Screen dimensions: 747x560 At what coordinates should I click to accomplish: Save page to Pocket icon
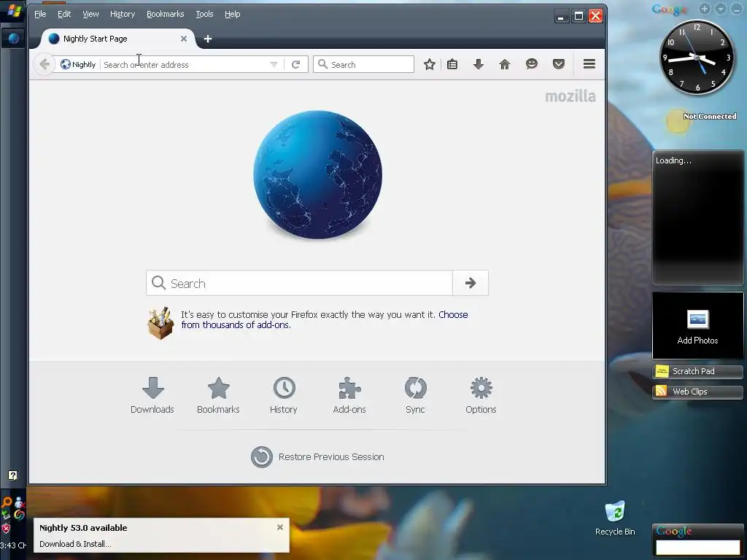[559, 64]
